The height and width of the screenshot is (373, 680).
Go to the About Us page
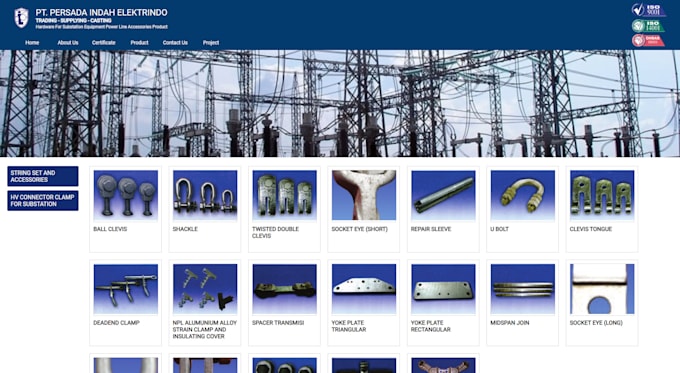(68, 43)
